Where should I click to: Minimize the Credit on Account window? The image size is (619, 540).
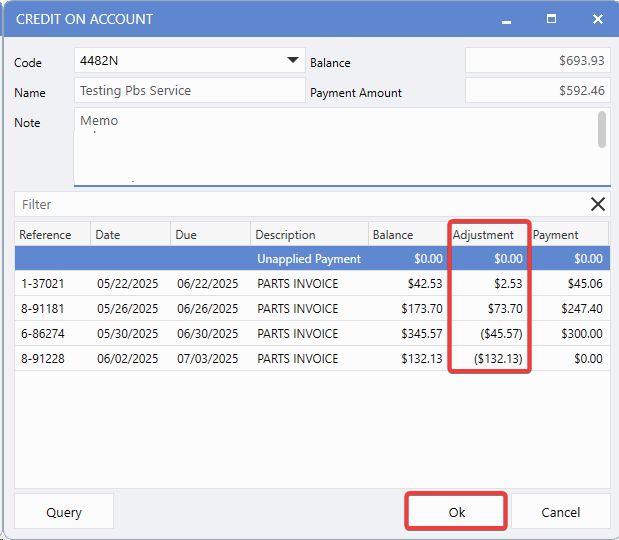507,19
